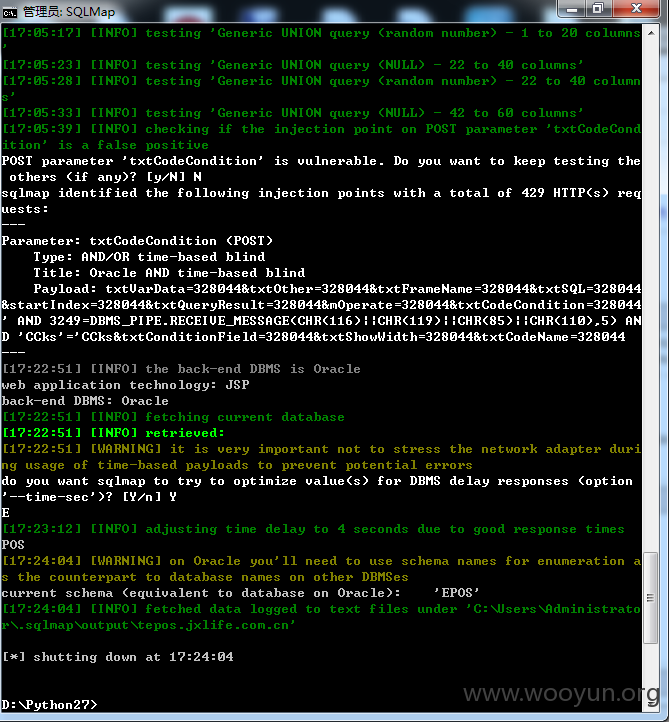This screenshot has height=722, width=669.
Task: Click the current schema 'EPOS' value
Action: [456, 593]
